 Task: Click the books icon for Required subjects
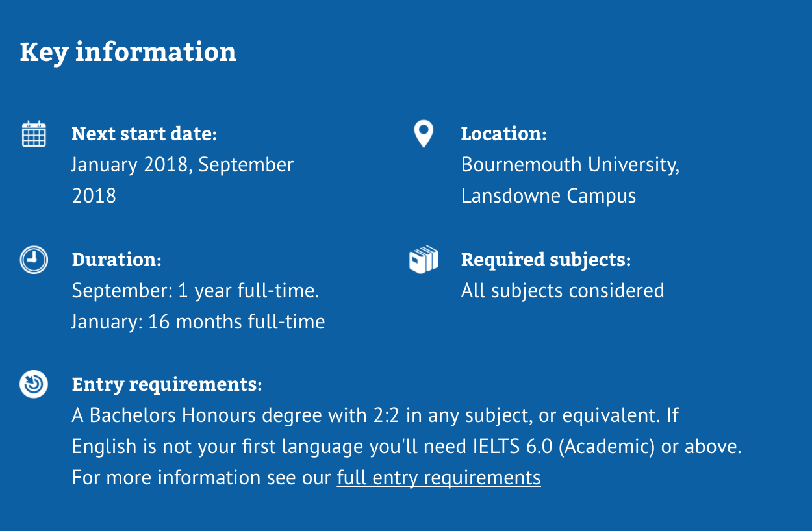tap(424, 260)
